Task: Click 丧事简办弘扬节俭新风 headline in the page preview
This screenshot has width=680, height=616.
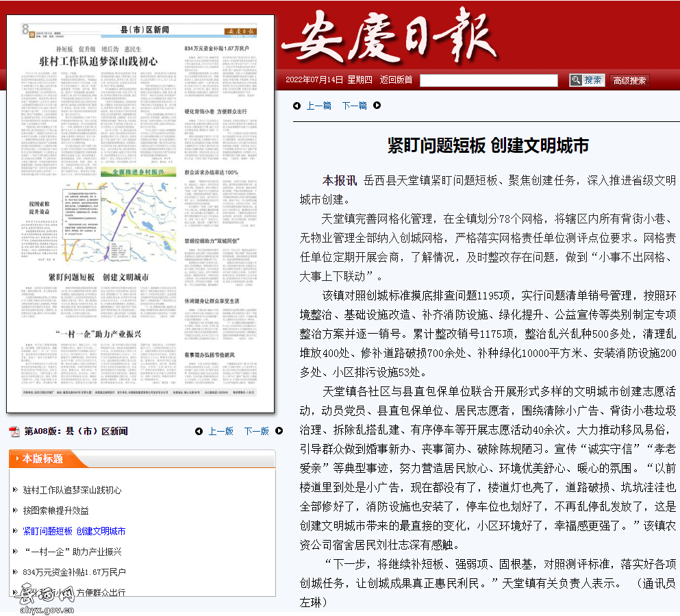Action: click(x=210, y=355)
